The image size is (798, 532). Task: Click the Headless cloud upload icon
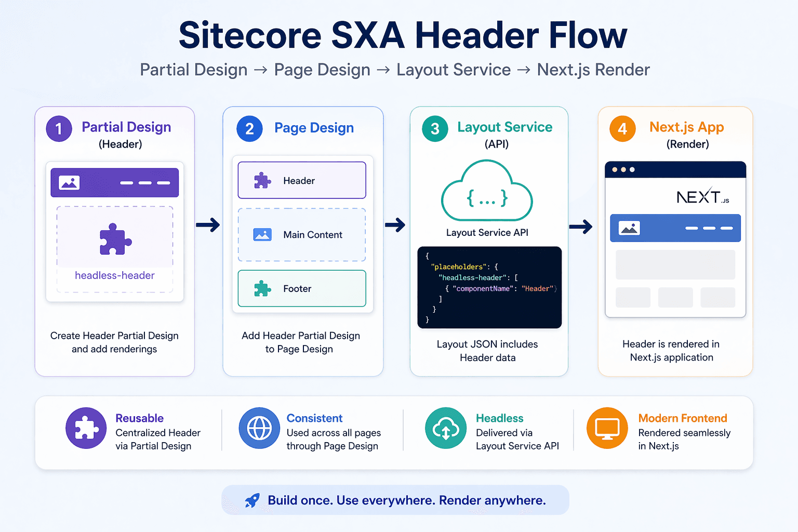click(x=446, y=428)
